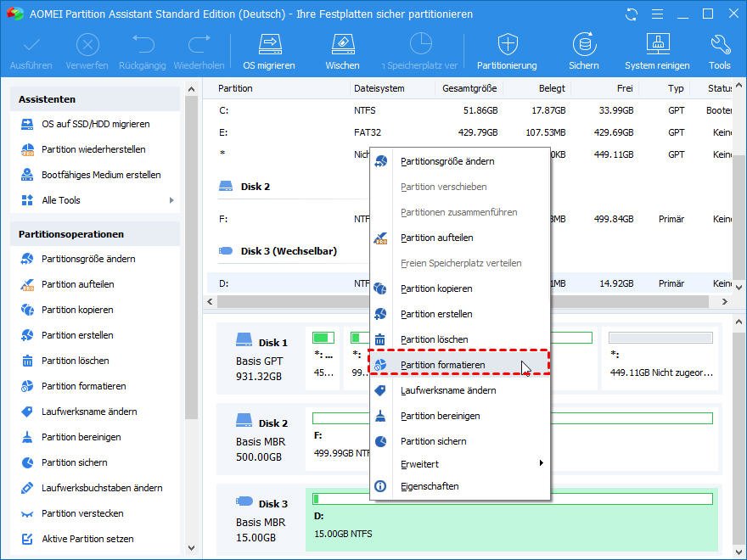
Task: Select Laufwerksname ändern in the context menu
Action: pos(460,390)
